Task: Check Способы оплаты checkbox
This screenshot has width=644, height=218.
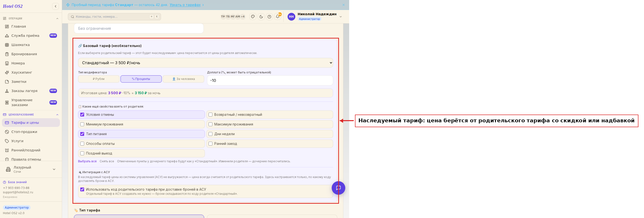Action: pyautogui.click(x=82, y=144)
